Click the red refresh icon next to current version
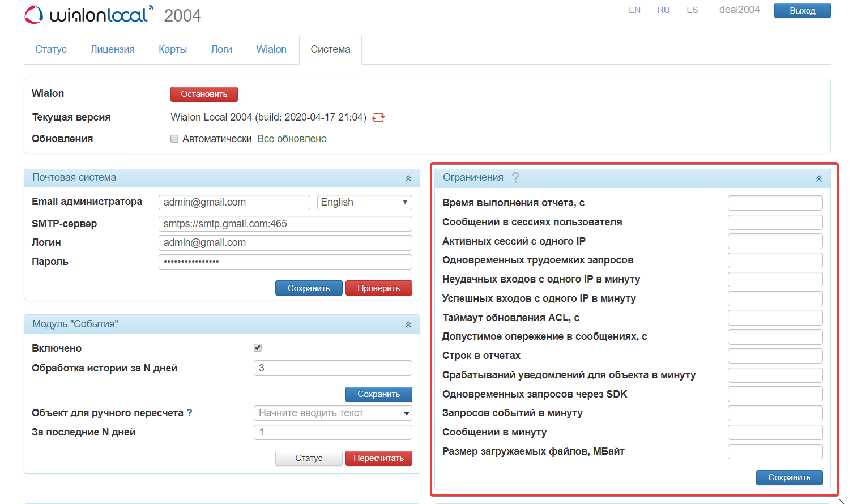This screenshot has height=504, width=866. (378, 117)
